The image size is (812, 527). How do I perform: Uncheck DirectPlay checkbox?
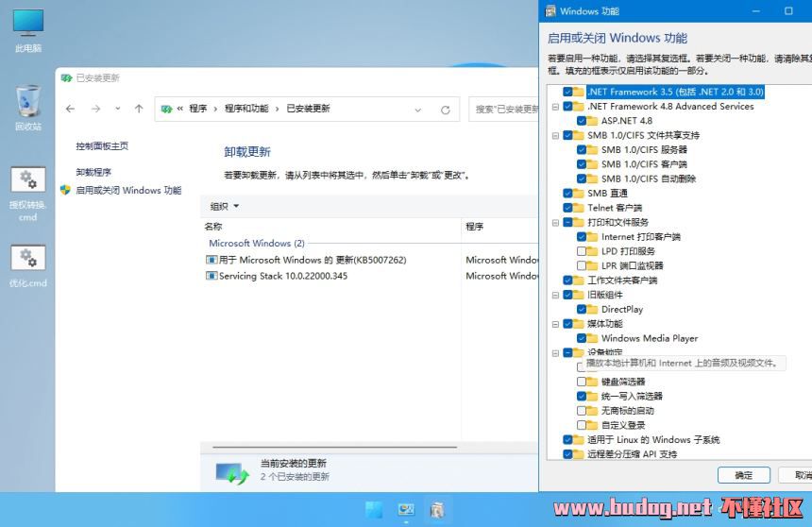pos(582,310)
